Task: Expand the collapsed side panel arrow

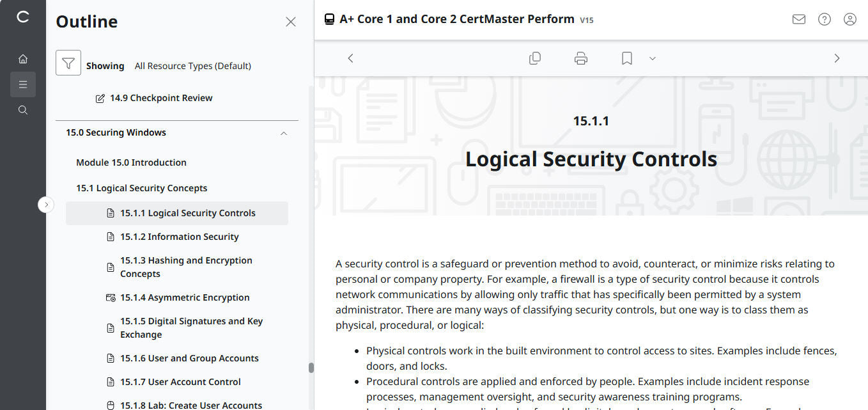Action: (x=46, y=205)
